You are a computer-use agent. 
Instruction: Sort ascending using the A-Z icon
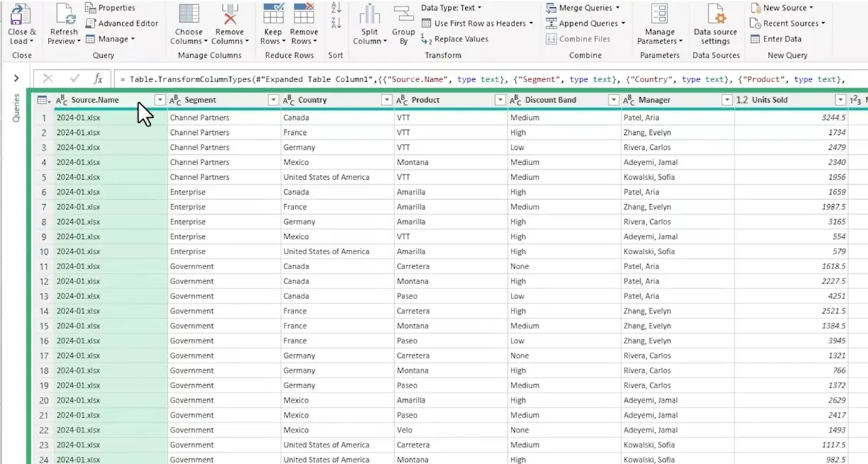click(x=336, y=7)
